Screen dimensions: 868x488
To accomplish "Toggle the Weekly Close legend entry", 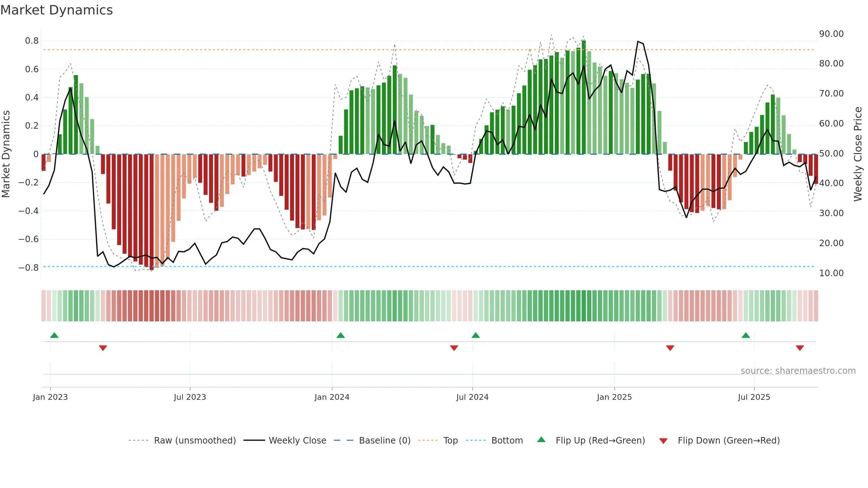I will point(285,440).
